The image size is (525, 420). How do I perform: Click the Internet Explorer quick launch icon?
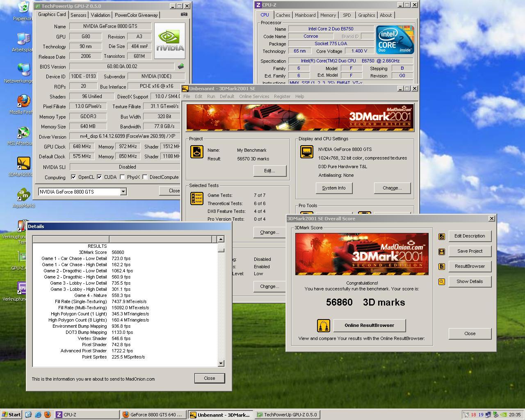tap(38, 415)
